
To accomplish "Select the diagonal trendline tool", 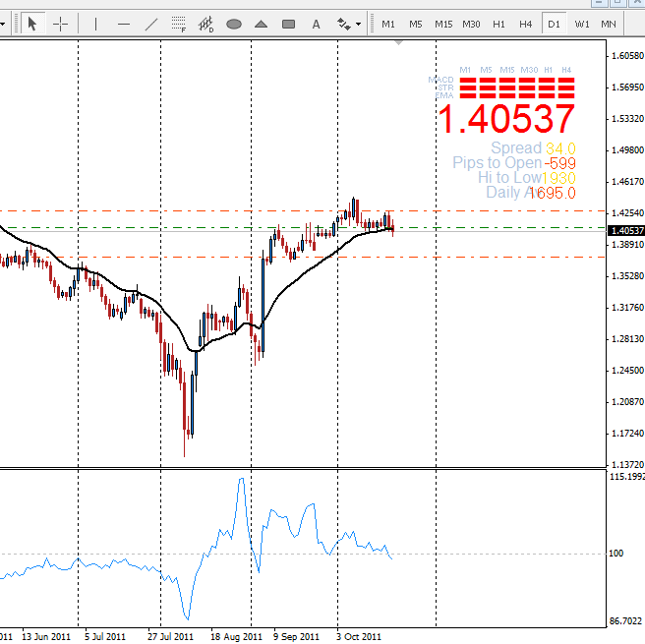I will coord(150,24).
